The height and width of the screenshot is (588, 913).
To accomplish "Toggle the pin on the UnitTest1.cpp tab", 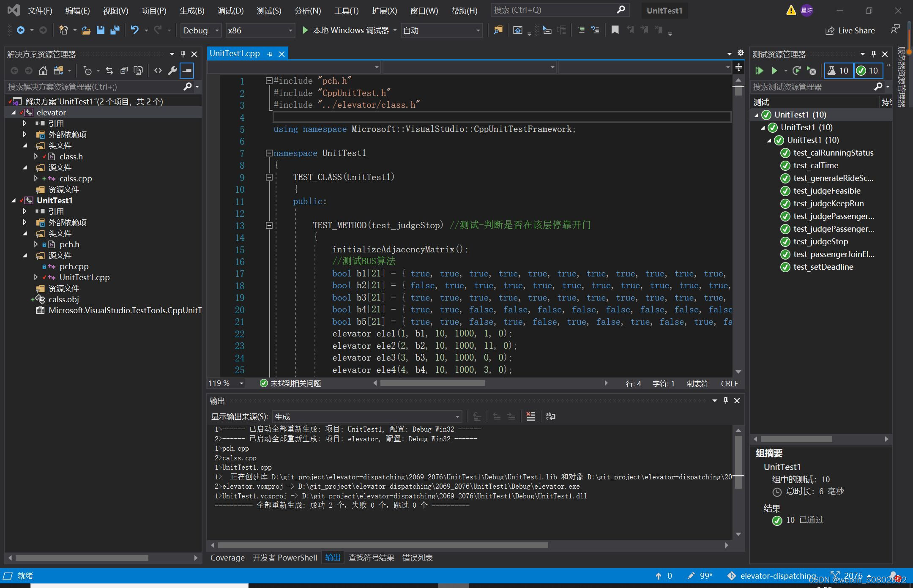I will (270, 54).
